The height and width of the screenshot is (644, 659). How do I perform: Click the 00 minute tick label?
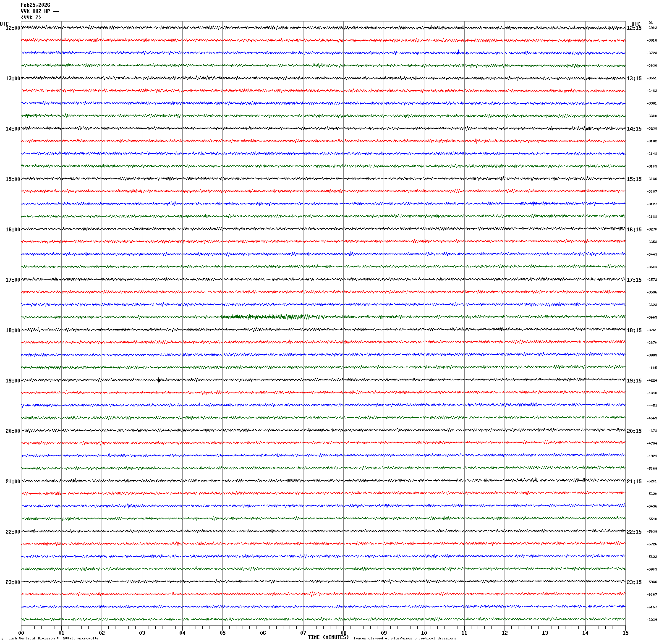point(21,633)
